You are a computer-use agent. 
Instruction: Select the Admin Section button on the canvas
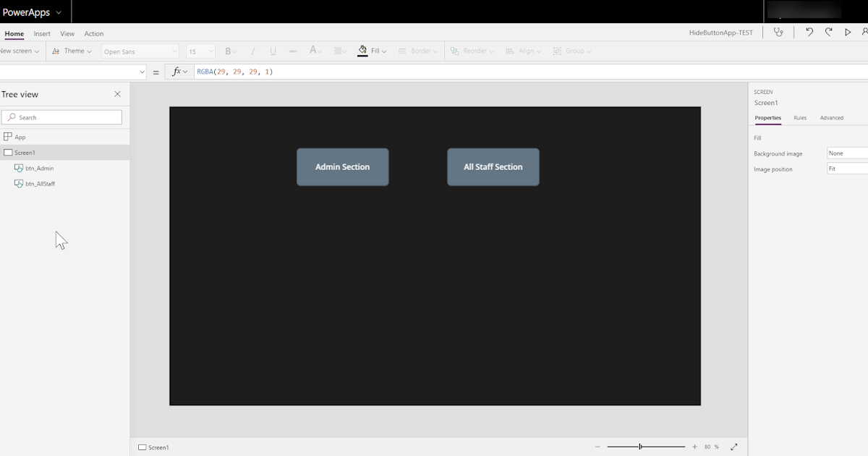(342, 166)
